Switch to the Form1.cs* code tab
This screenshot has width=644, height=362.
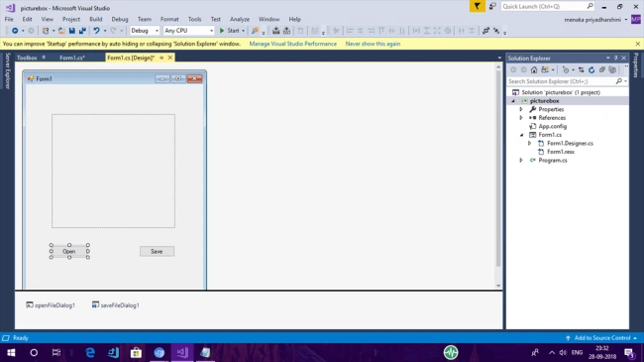pos(72,58)
